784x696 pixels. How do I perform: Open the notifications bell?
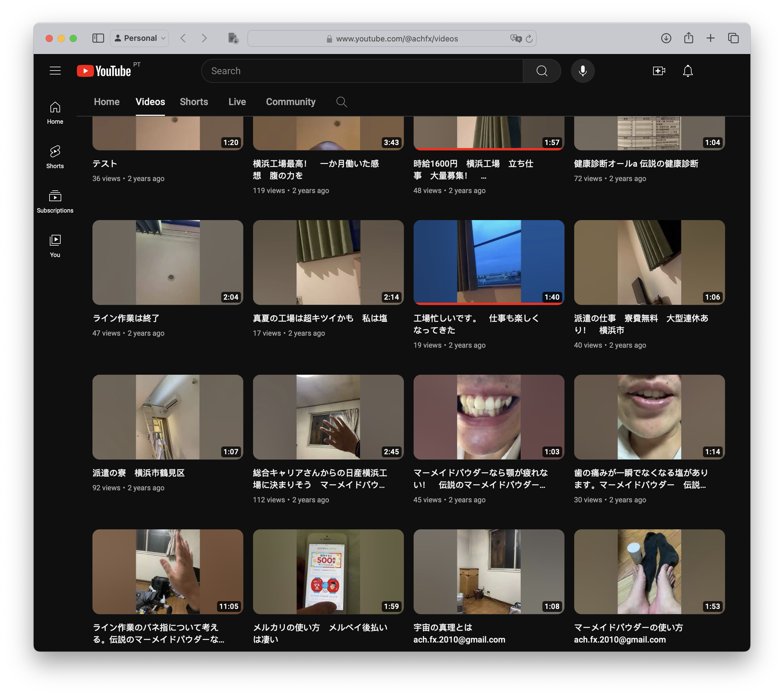(x=688, y=71)
